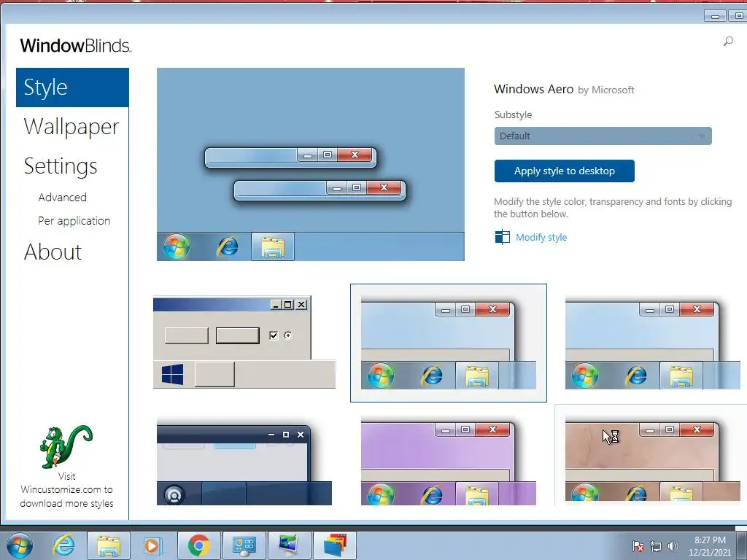Open the Action Center flag tray icon
Viewport: 747px width, 560px height.
(638, 546)
